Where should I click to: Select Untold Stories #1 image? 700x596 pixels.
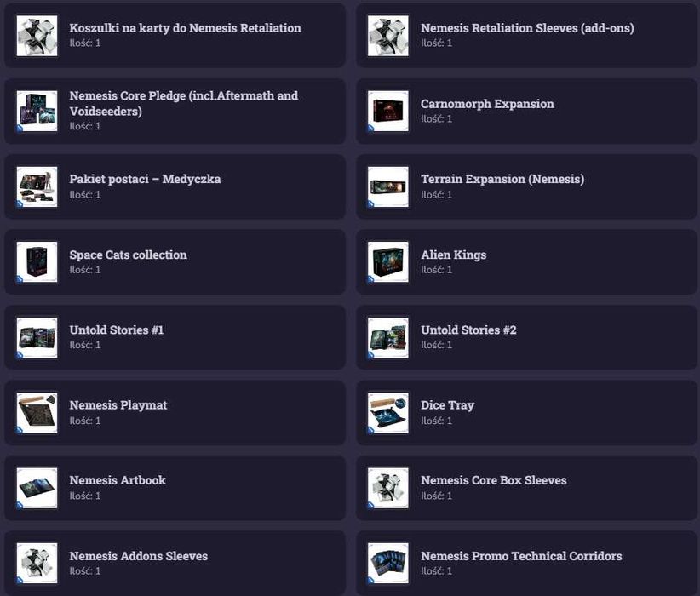click(x=37, y=337)
